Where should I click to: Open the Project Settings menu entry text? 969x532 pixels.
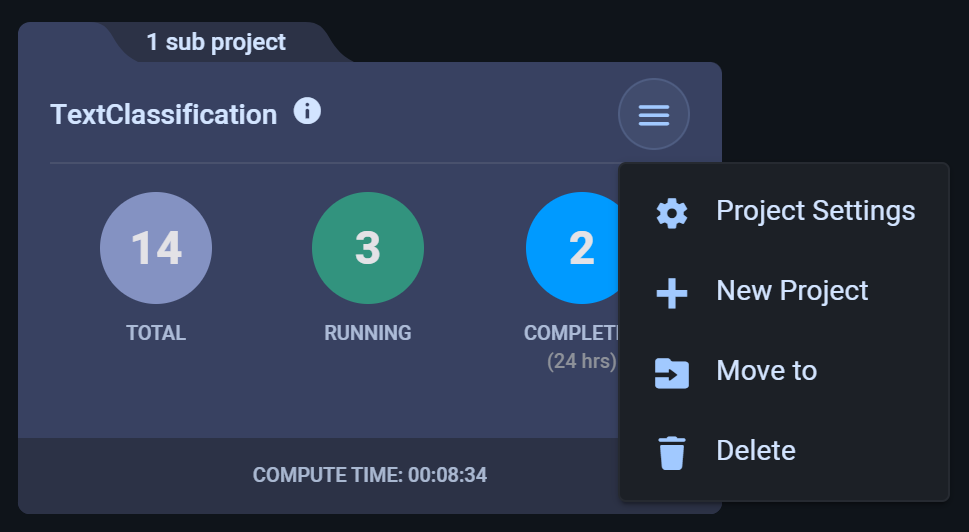[x=815, y=211]
